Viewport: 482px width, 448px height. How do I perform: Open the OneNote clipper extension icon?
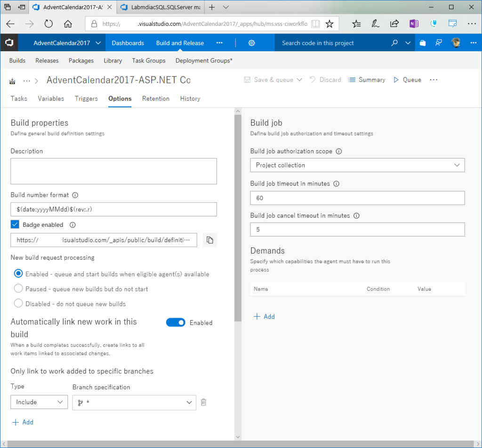tap(414, 24)
